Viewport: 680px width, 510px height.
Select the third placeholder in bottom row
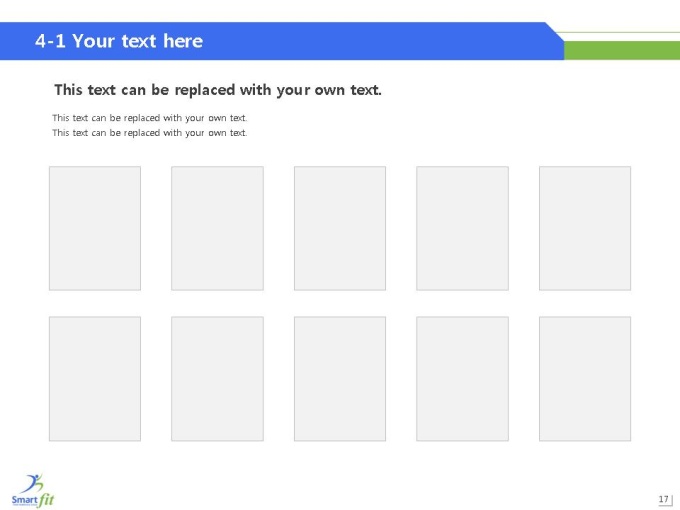coord(340,379)
